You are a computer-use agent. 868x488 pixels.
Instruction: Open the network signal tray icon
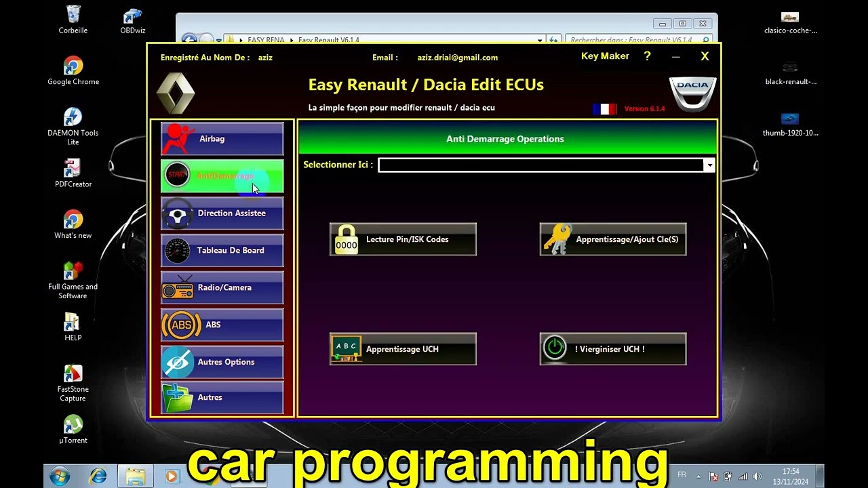pos(743,476)
